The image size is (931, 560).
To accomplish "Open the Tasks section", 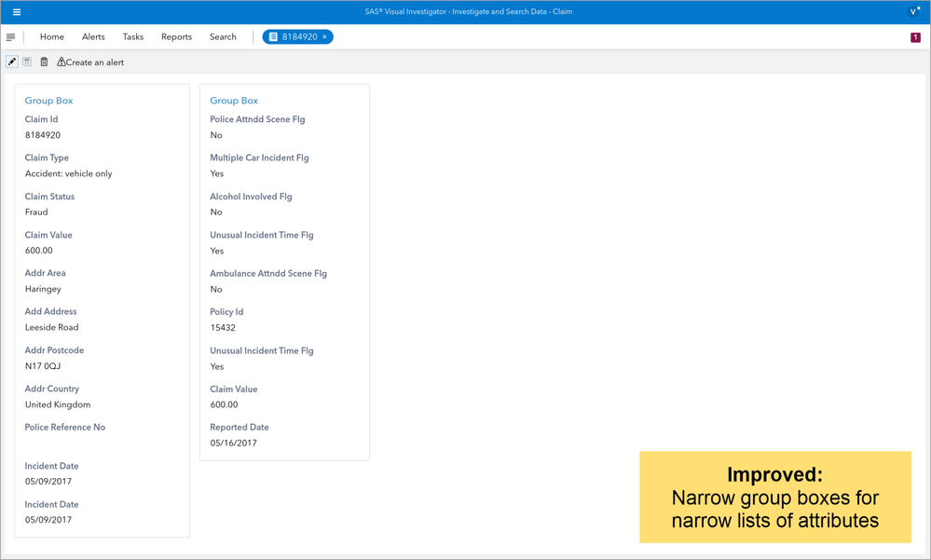I will click(133, 37).
